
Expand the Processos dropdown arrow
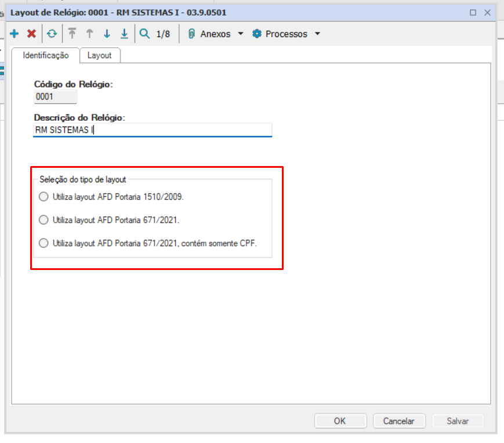pyautogui.click(x=317, y=34)
